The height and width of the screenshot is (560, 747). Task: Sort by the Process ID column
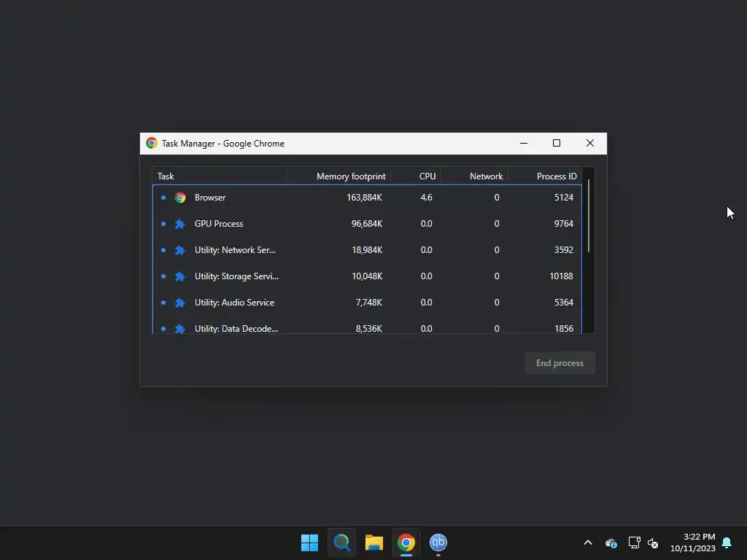pos(545,176)
